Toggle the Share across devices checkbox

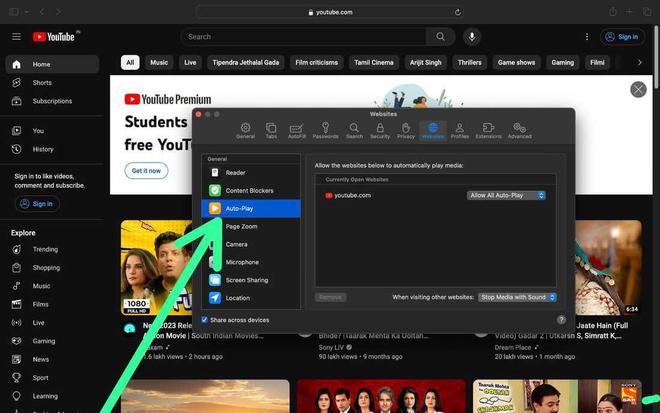tap(205, 320)
